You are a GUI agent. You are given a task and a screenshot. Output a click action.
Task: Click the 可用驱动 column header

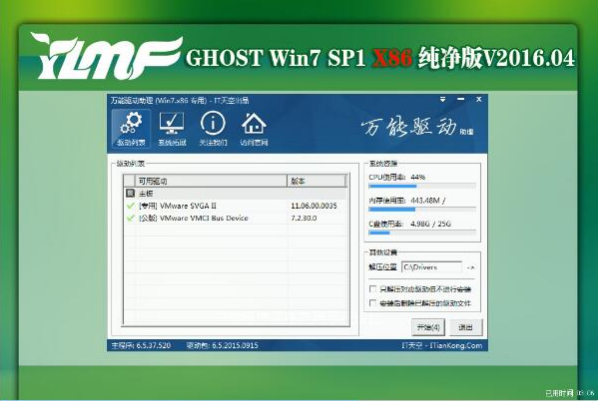click(x=211, y=181)
